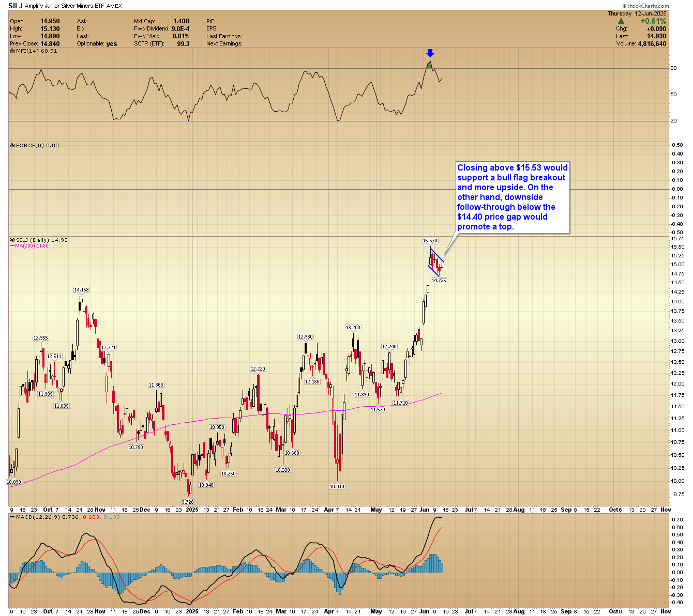Click the 12.980 price label
Viewport: 693px width, 616px height.
click(306, 337)
